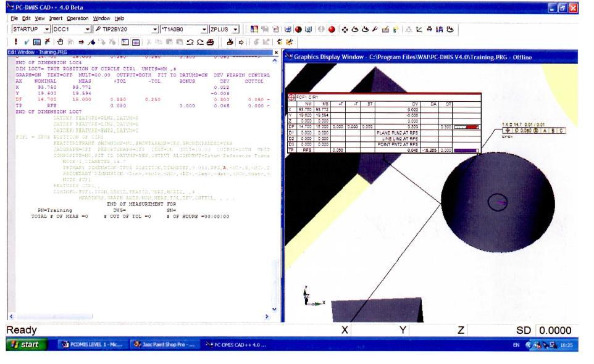
Task: Click the Edit Window scroll-down arrow
Action: (274, 309)
